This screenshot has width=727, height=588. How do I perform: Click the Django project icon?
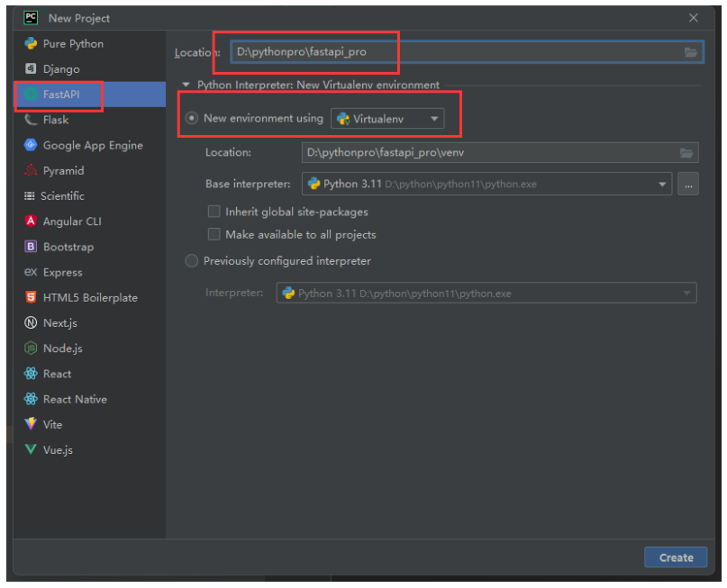31,68
